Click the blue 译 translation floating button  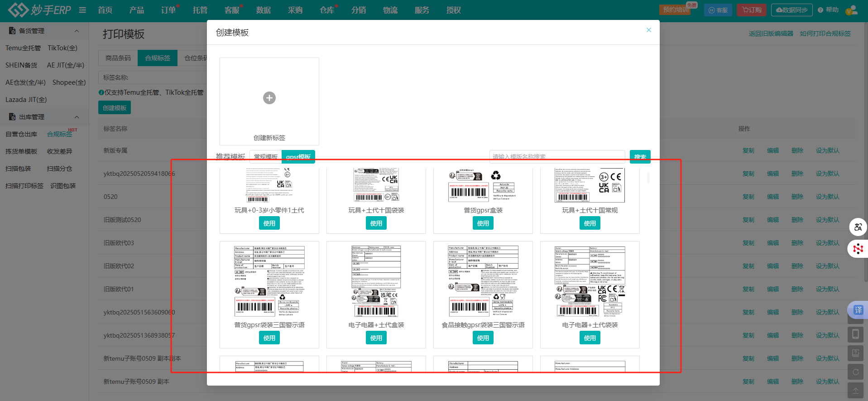pyautogui.click(x=858, y=310)
